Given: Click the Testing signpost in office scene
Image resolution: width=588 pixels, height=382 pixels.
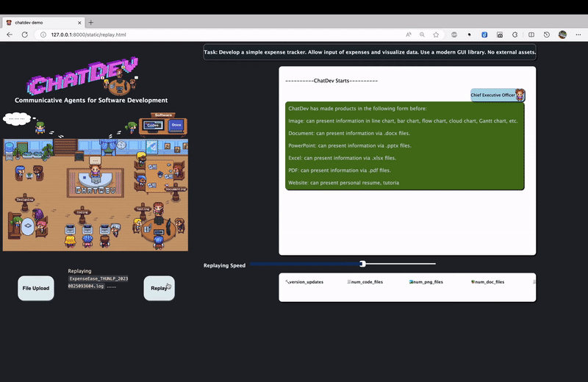Looking at the screenshot, I should pyautogui.click(x=143, y=211).
